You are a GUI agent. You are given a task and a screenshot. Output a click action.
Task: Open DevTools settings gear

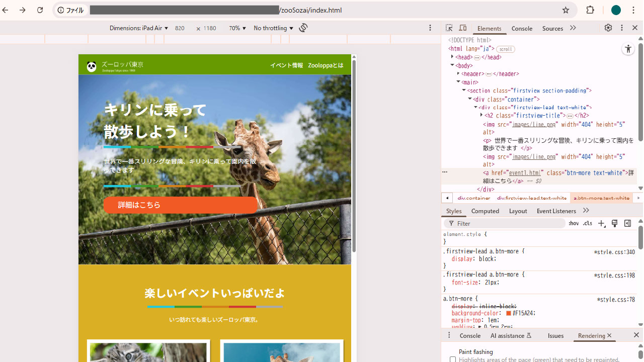pyautogui.click(x=608, y=28)
